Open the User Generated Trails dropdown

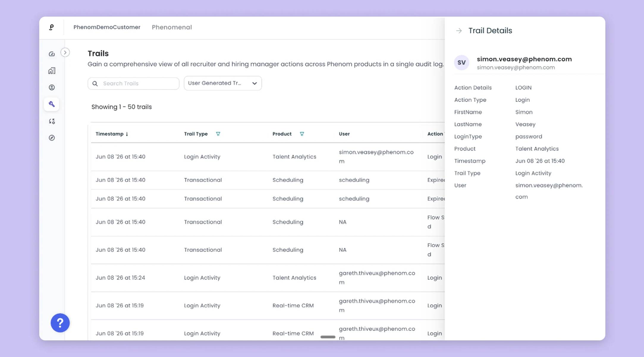point(223,83)
